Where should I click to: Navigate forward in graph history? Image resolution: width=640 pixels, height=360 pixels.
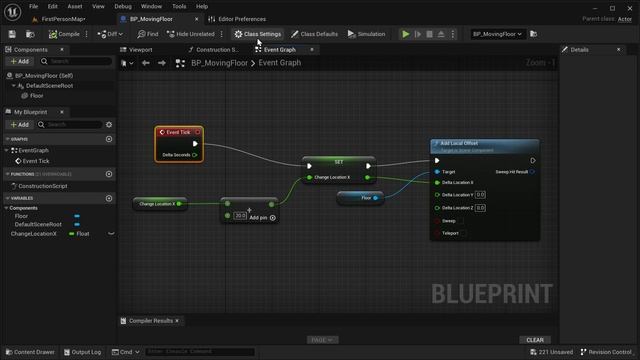tap(162, 63)
